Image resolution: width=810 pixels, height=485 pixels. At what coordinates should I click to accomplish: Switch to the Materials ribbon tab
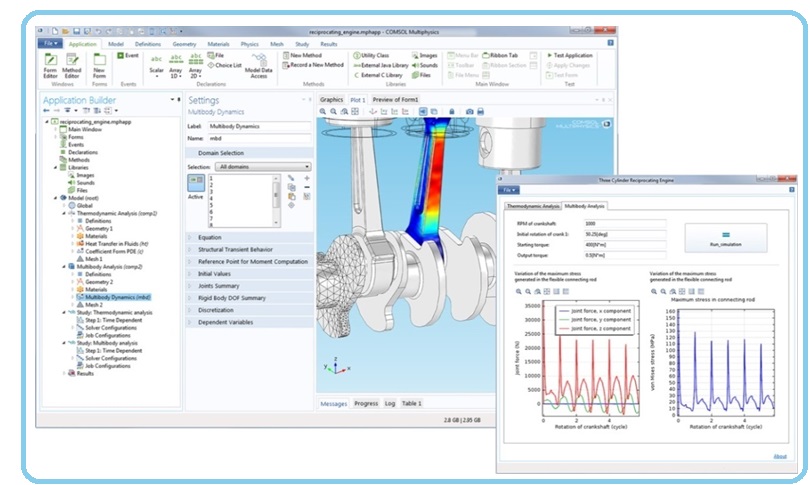pos(218,44)
